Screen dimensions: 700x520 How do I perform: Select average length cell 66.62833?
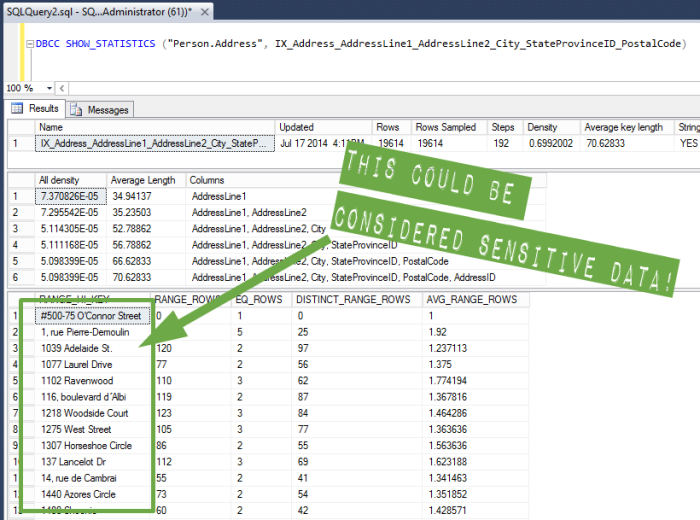146,261
